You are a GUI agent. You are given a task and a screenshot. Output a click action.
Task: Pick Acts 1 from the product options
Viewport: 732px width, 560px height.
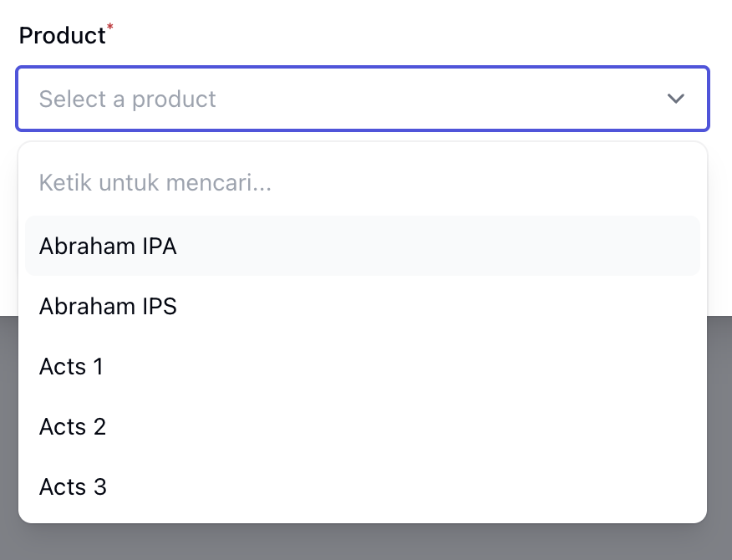[362, 366]
